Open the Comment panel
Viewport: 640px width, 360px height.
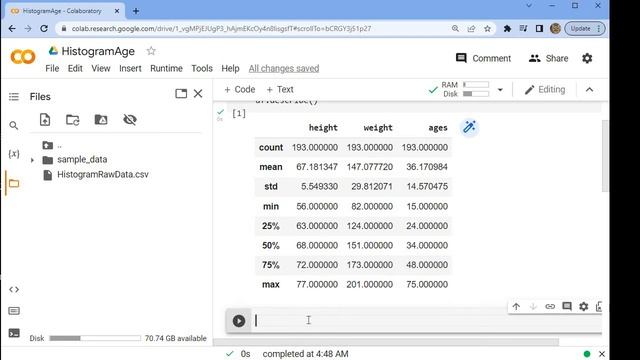click(x=483, y=58)
